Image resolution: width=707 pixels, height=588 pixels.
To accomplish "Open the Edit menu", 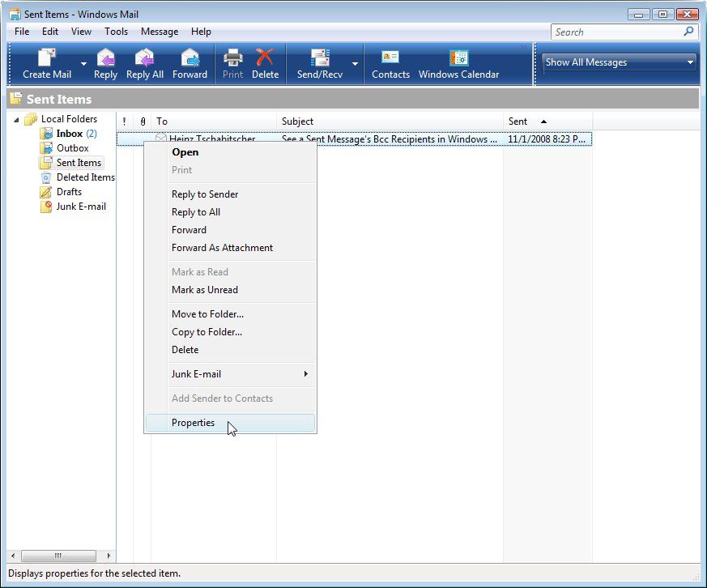I will pos(50,32).
